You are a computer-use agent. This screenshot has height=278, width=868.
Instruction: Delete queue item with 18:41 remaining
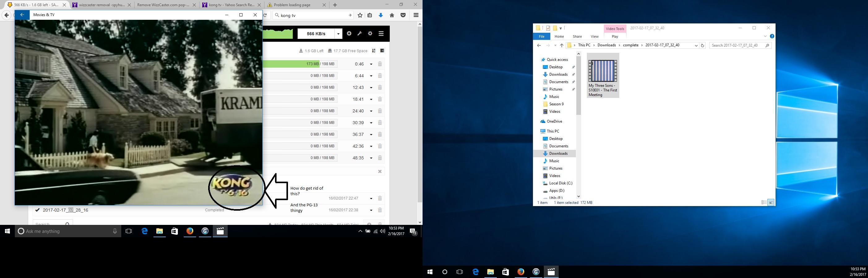[x=380, y=99]
